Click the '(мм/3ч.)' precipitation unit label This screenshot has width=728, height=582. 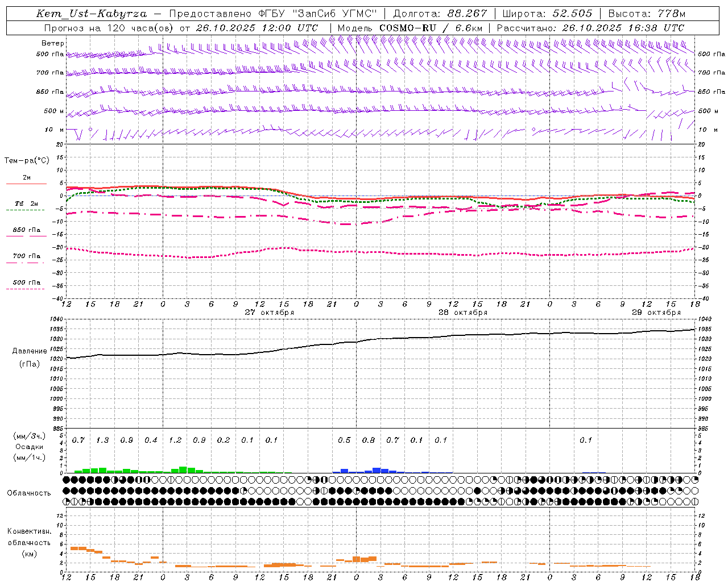click(30, 436)
